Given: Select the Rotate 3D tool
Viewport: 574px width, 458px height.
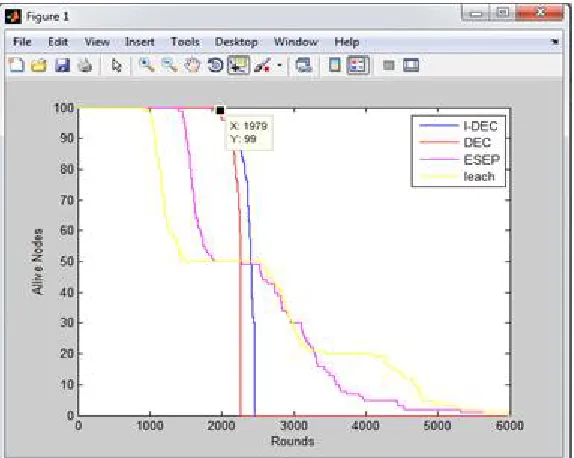Looking at the screenshot, I should (215, 66).
